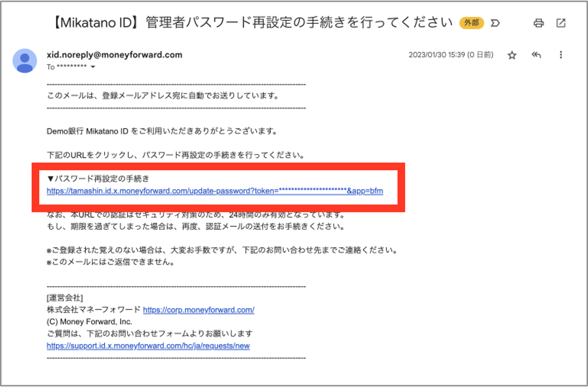Open the corp.moneyforward.com link

click(x=199, y=310)
